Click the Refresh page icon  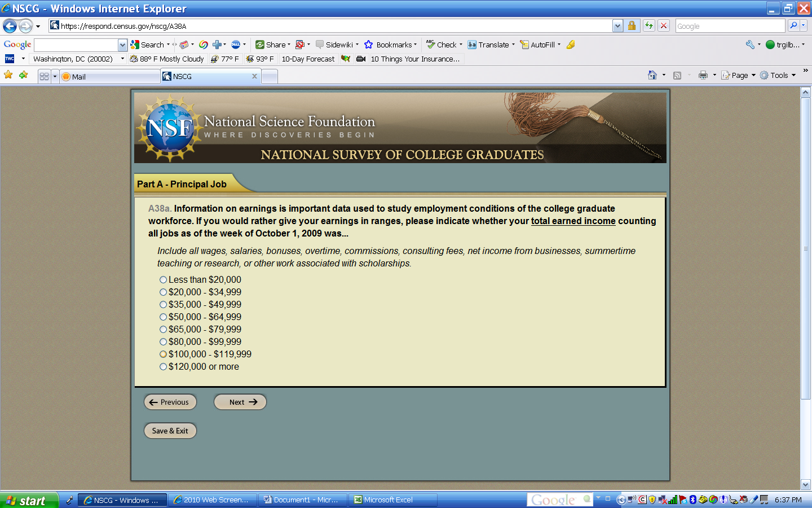pyautogui.click(x=649, y=25)
